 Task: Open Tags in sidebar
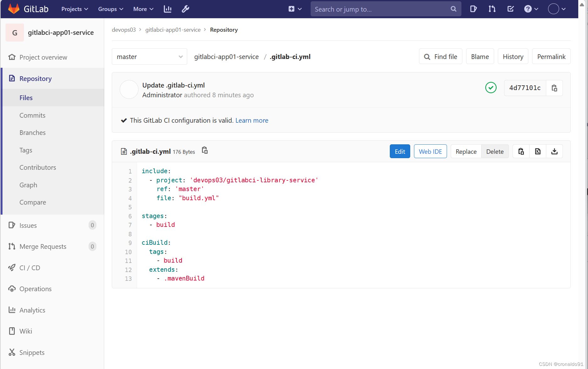(52, 150)
